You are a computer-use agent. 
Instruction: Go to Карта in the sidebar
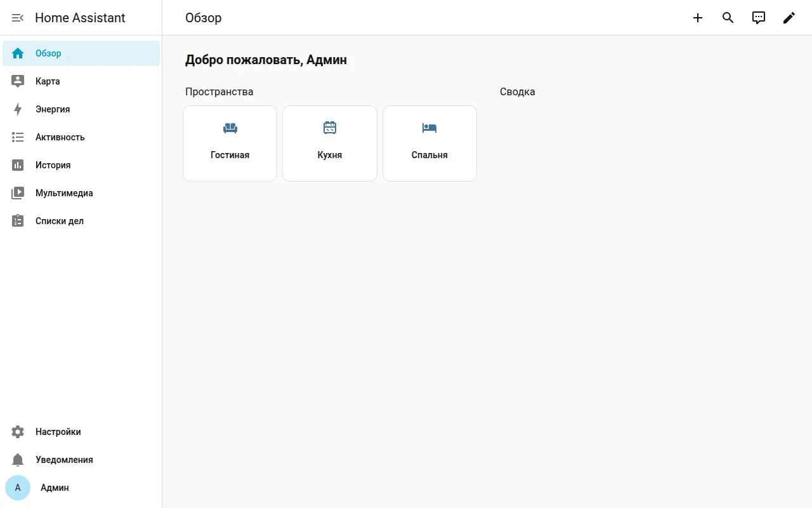pos(81,81)
